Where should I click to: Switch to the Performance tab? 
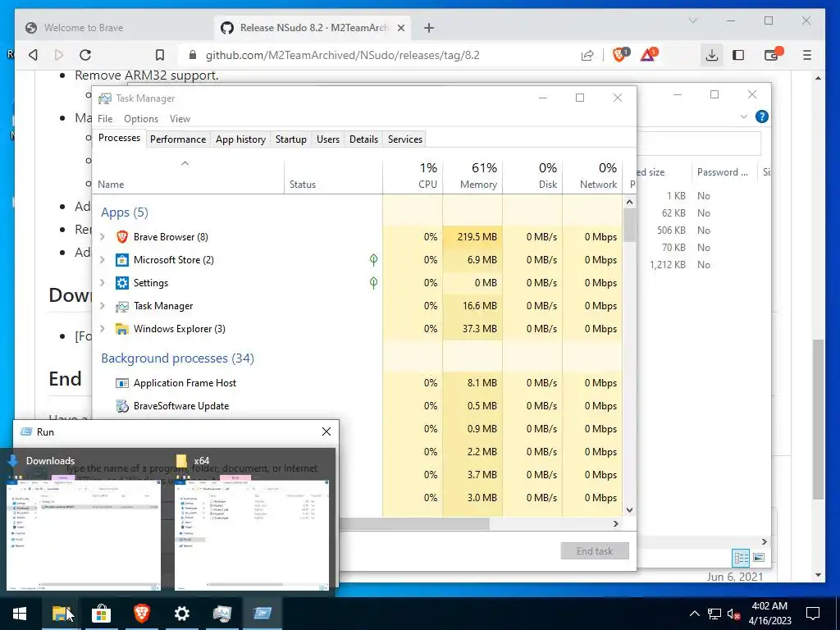[x=178, y=139]
